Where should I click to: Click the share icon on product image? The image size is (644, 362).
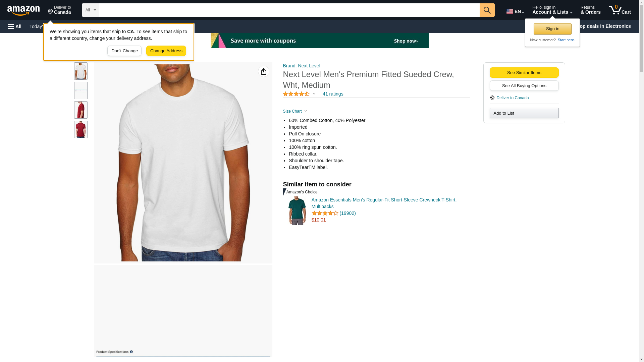pos(264,71)
